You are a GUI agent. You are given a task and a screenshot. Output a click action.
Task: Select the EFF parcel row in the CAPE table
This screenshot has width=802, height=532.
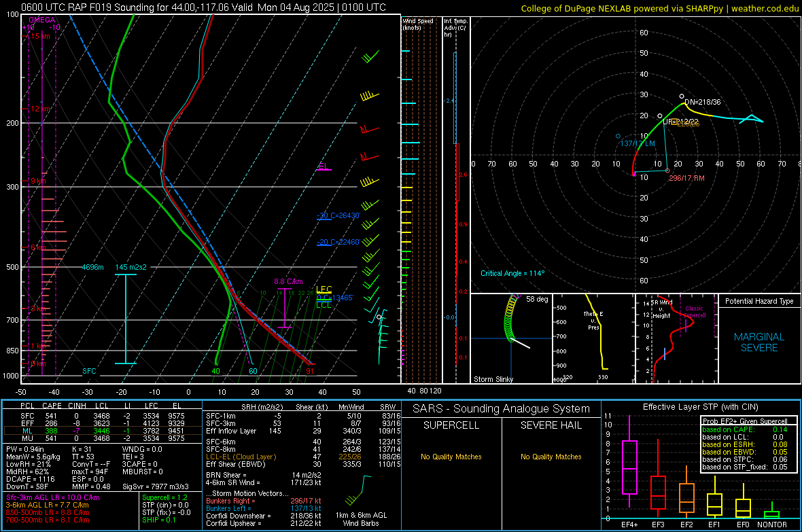103,423
